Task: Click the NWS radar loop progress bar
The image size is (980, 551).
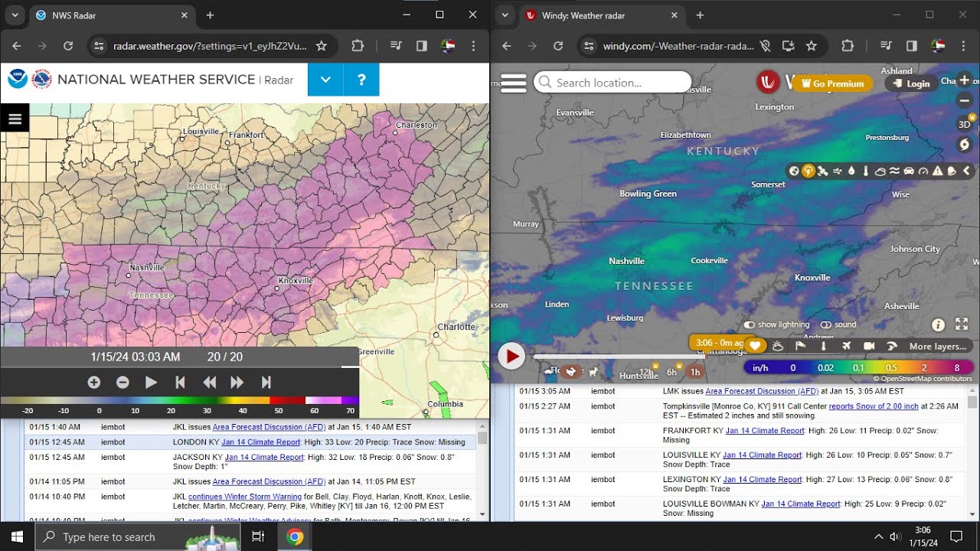Action: click(x=179, y=367)
